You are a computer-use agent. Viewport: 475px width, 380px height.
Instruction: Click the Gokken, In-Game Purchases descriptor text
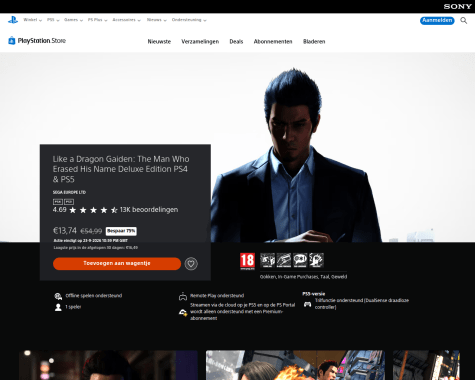(303, 277)
